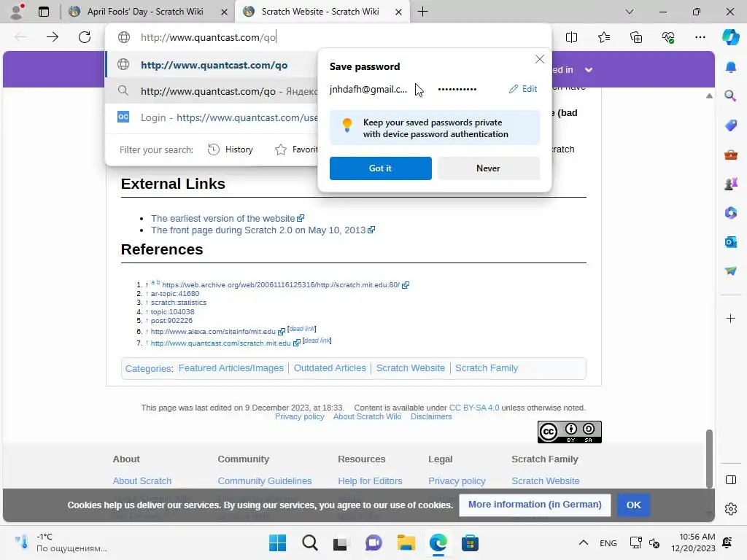Filter search suggestions by Favorites
This screenshot has width=747, height=560.
(x=296, y=149)
